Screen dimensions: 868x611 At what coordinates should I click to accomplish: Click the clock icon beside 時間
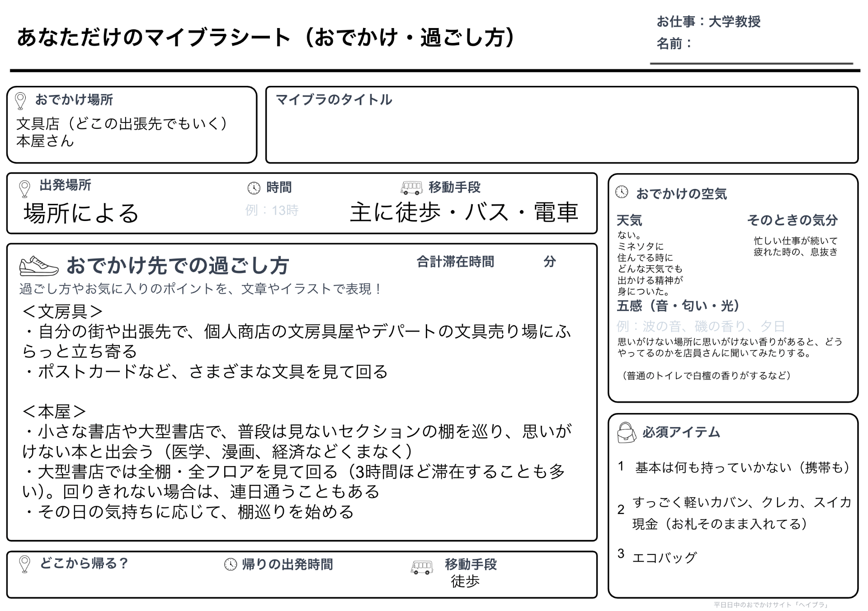pos(254,188)
